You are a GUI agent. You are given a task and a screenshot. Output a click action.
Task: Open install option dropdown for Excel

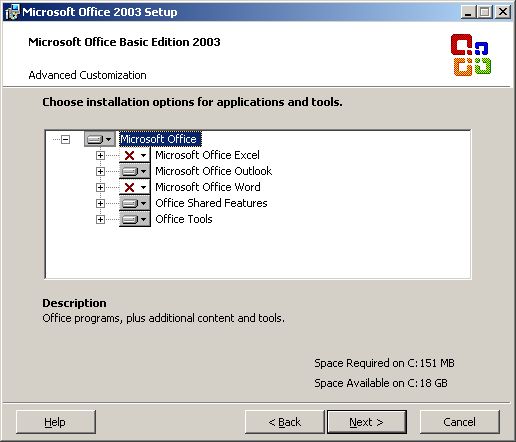point(135,155)
